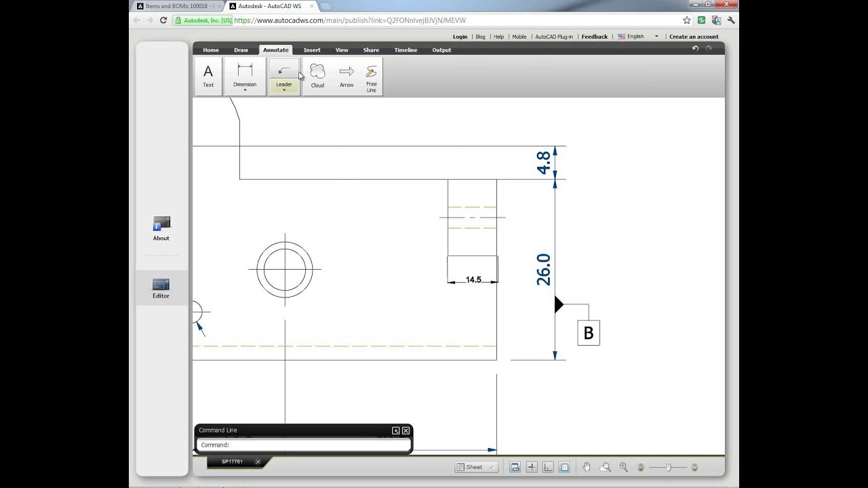Click zoom-in button right of slider
Screen dimensions: 868x488
coord(694,467)
